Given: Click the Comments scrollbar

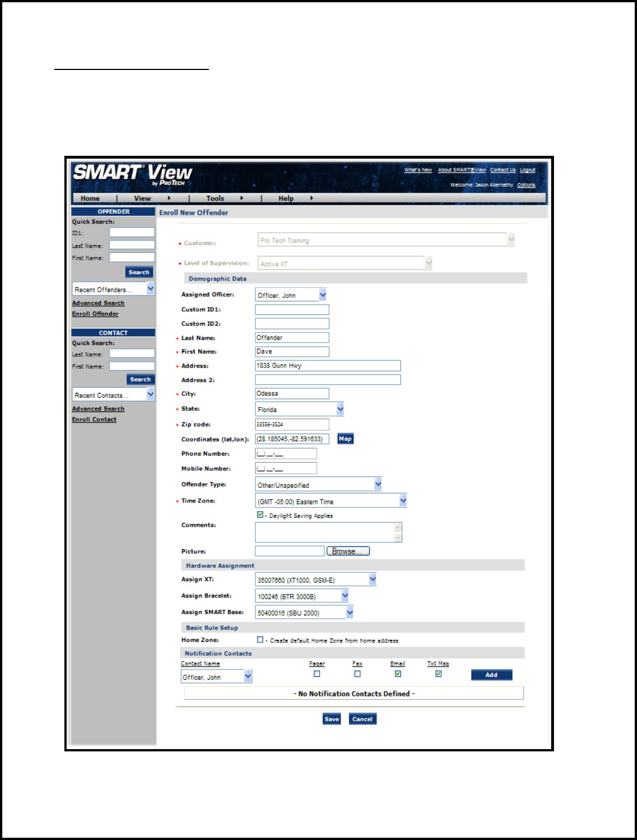Looking at the screenshot, I should pyautogui.click(x=398, y=532).
